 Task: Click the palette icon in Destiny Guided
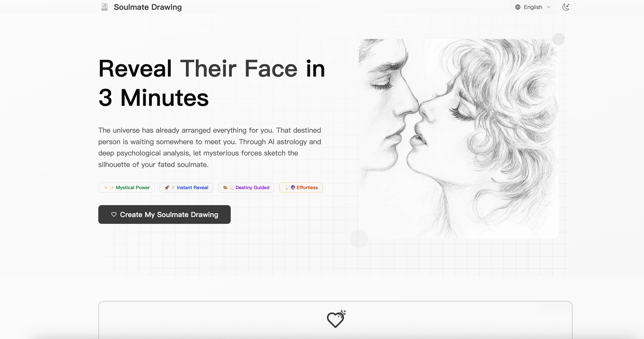tap(225, 188)
